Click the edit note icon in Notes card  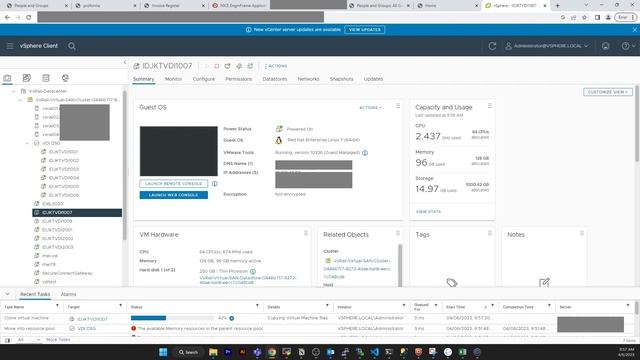coord(544,282)
